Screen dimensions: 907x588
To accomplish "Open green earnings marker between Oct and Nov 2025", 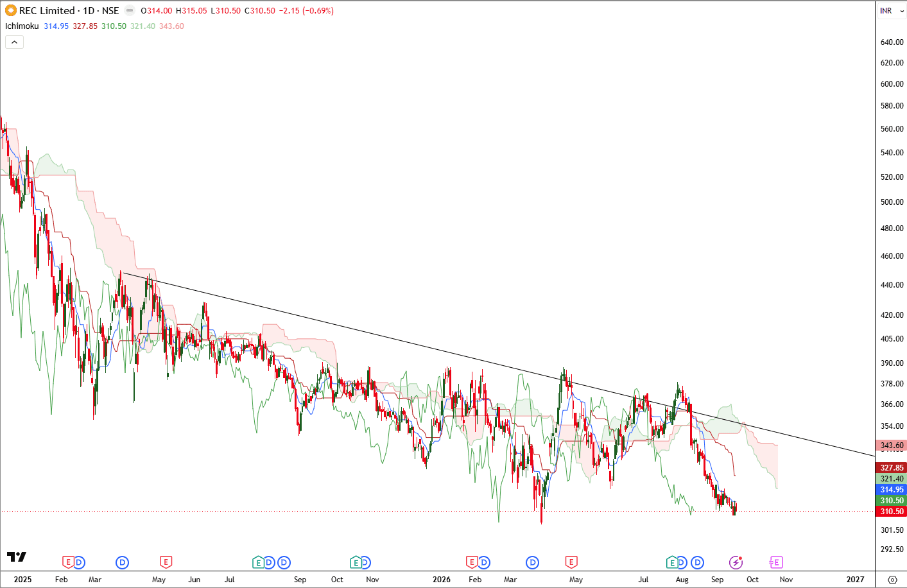I will click(x=355, y=562).
